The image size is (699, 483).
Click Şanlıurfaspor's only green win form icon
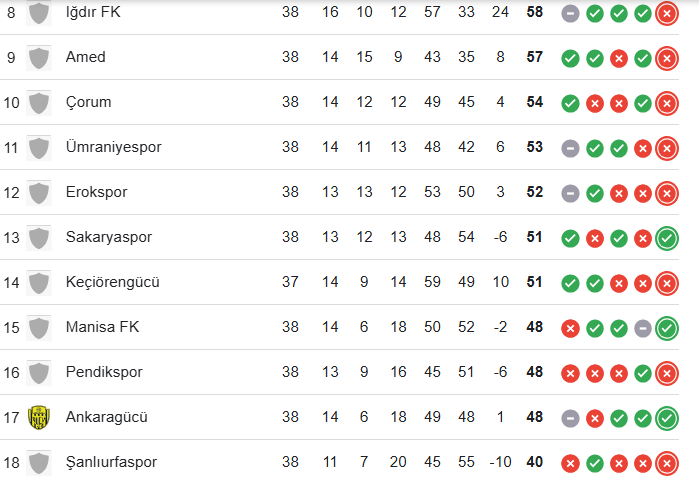pyautogui.click(x=595, y=464)
